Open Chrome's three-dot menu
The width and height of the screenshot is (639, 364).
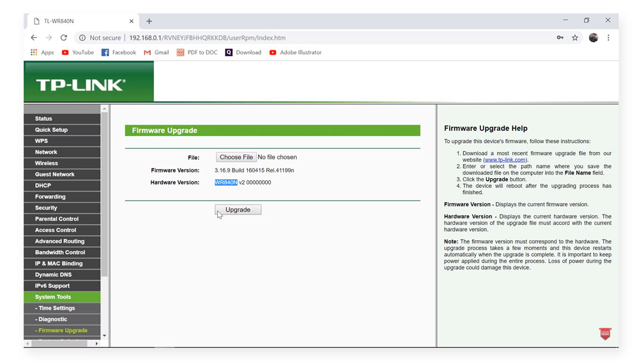[x=608, y=38]
